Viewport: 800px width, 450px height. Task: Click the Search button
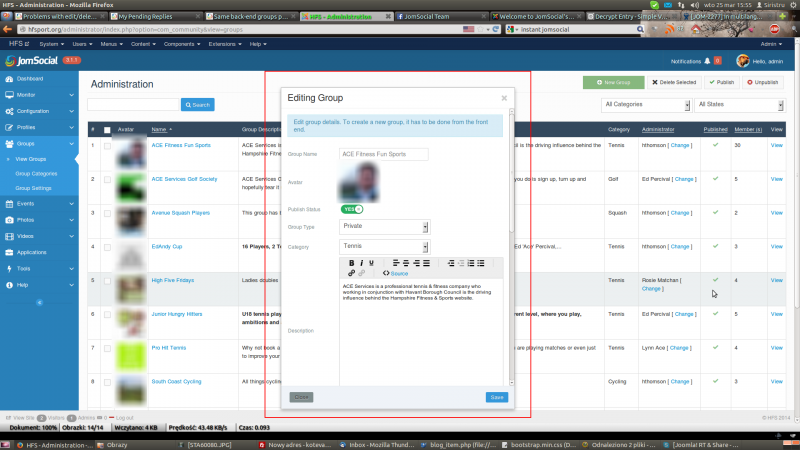tap(197, 105)
